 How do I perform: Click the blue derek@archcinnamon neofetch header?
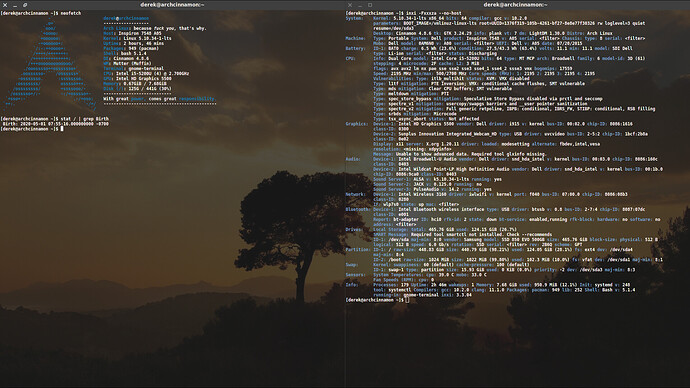(x=126, y=18)
